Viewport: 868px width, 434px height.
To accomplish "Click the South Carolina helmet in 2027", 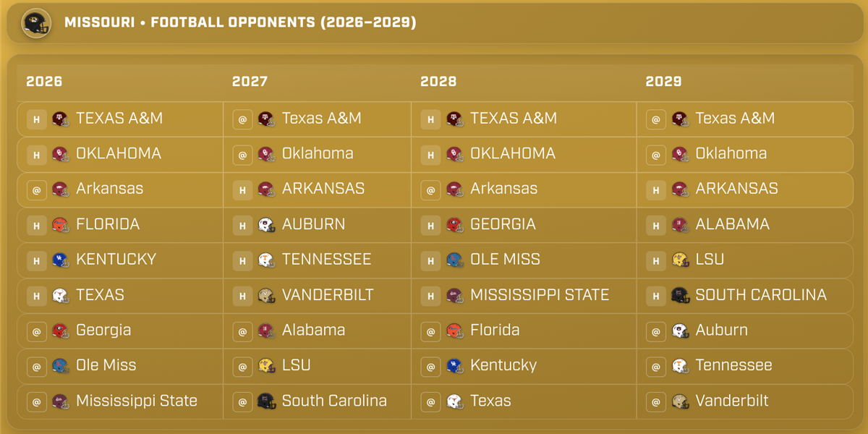I will pos(266,401).
